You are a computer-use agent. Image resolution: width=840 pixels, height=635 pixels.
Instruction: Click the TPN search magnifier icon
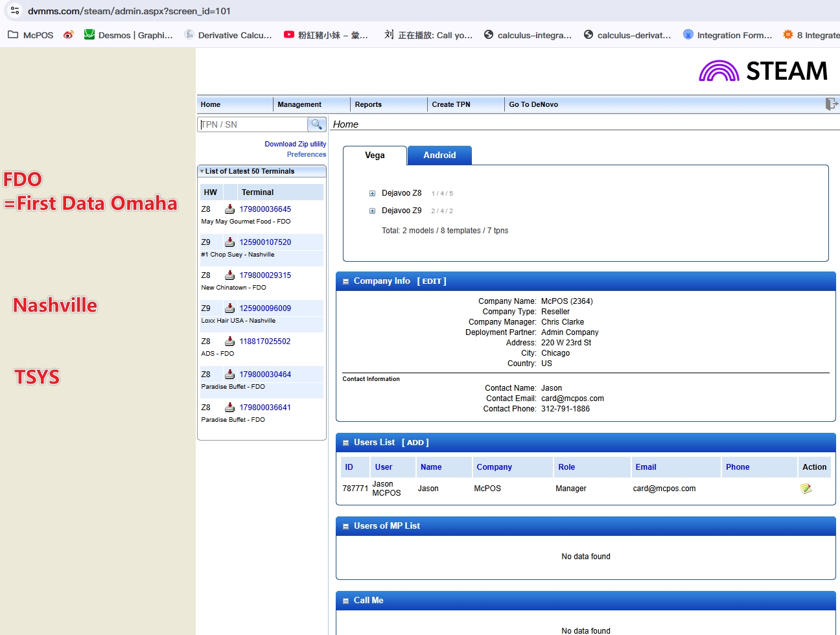click(316, 124)
